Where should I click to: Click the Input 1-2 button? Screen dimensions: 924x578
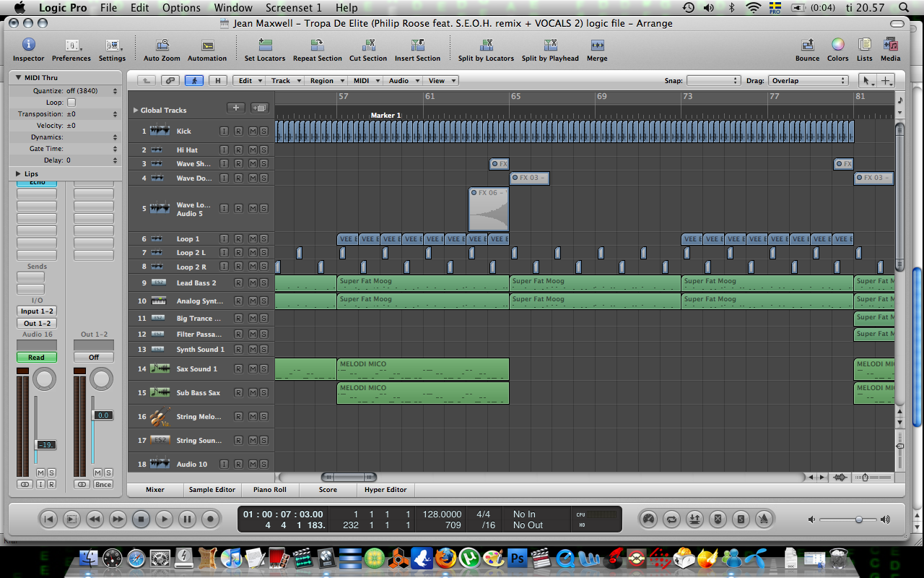pyautogui.click(x=37, y=311)
